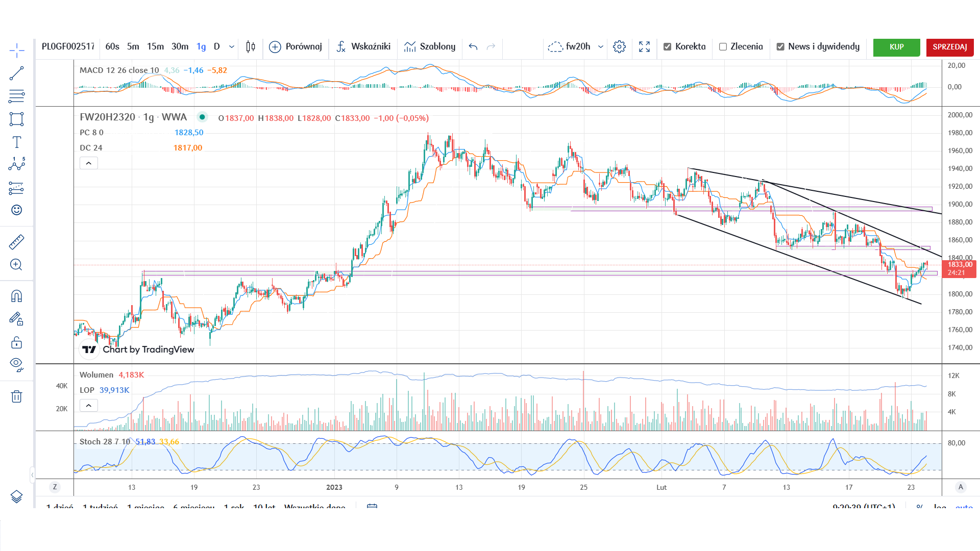The width and height of the screenshot is (980, 551).
Task: Select the text annotation tool
Action: (16, 142)
